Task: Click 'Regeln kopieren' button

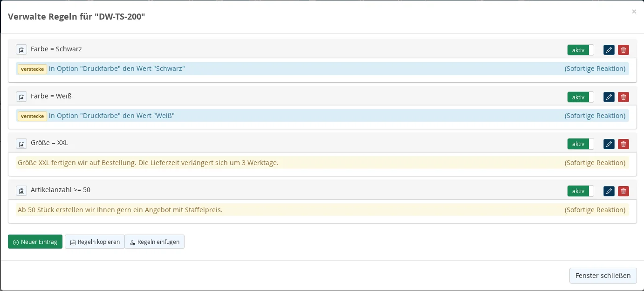Action: coord(95,242)
